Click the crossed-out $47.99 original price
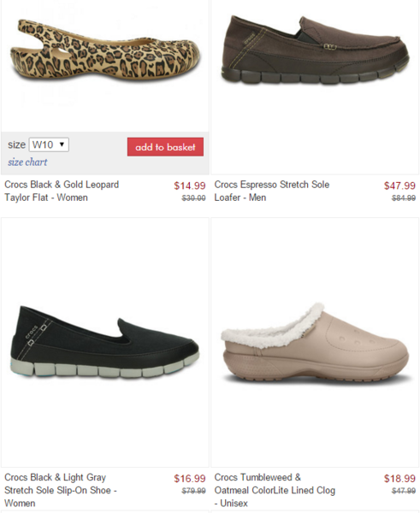 tap(404, 491)
